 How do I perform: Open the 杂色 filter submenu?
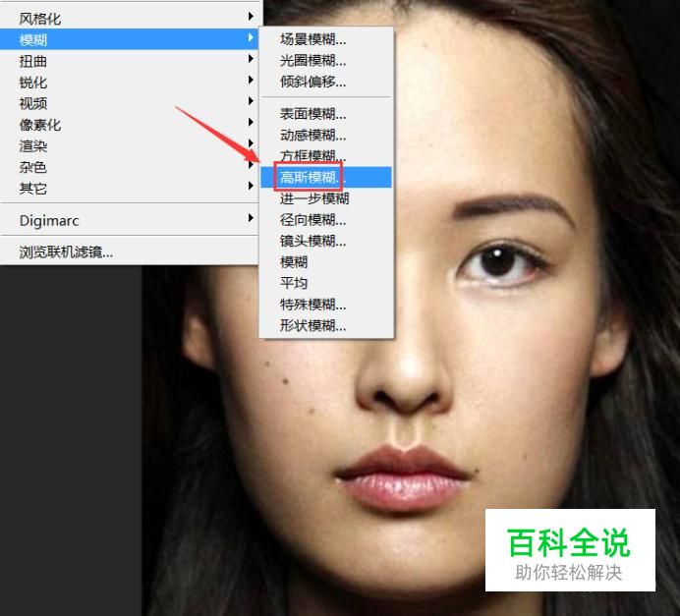point(130,167)
